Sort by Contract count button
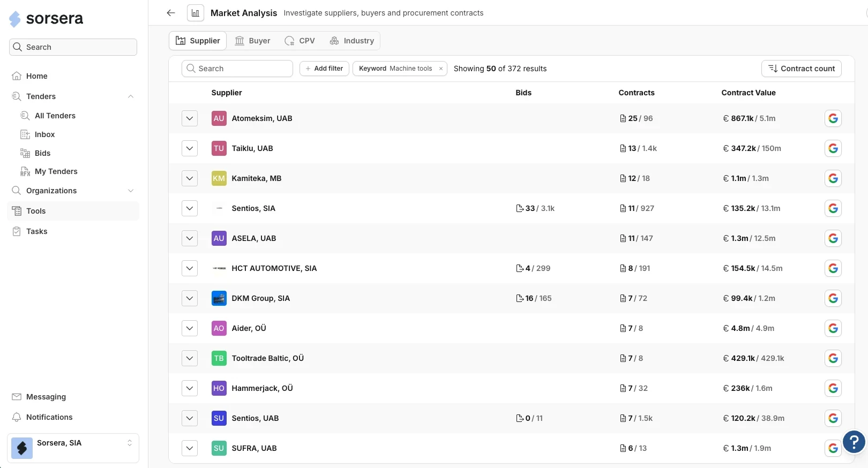The width and height of the screenshot is (868, 468). click(x=801, y=69)
